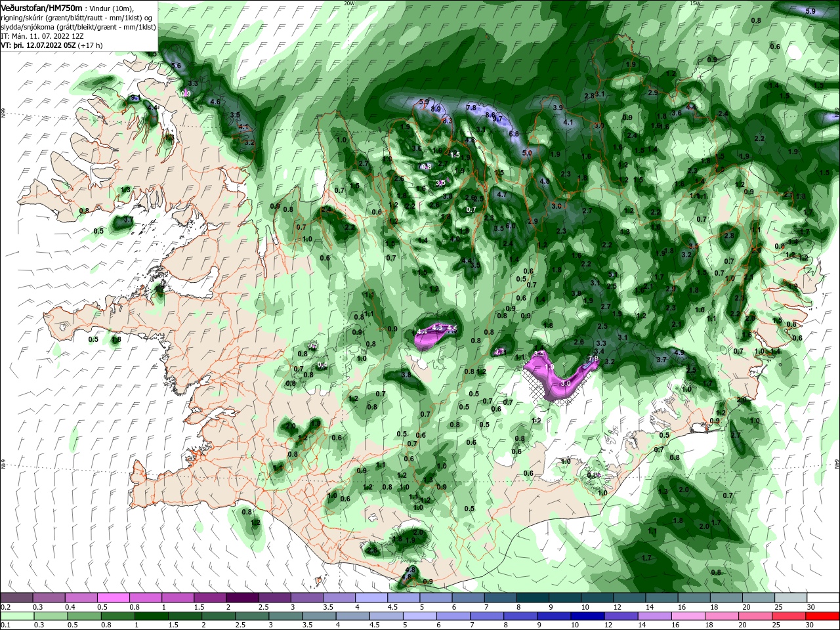Click the 15W longitude label

[695, 3]
